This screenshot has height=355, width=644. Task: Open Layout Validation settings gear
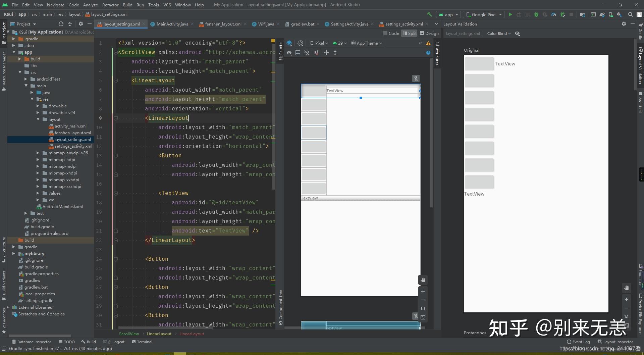click(624, 24)
